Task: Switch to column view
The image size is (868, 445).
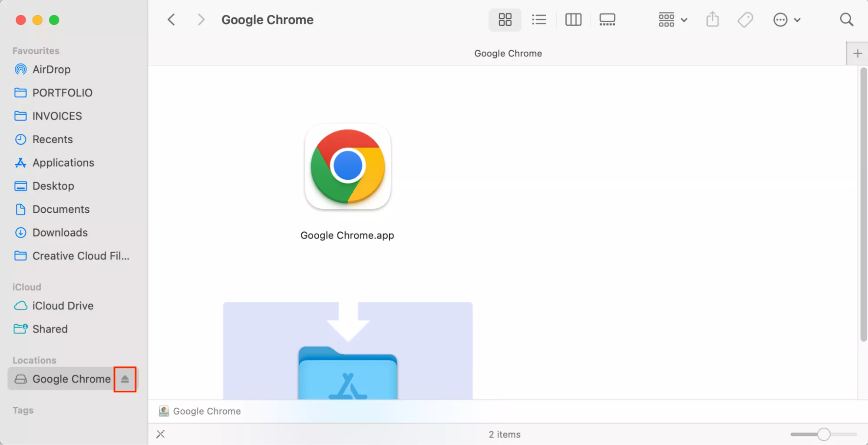Action: [573, 20]
